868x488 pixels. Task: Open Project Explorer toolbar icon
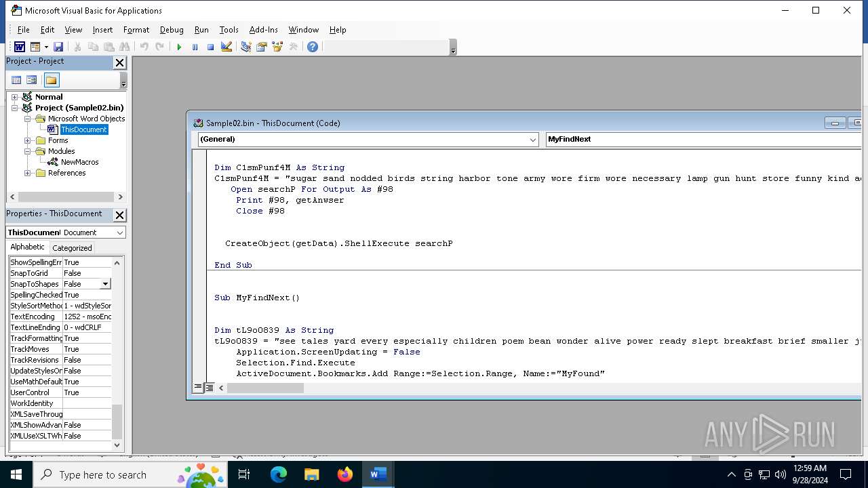click(x=245, y=47)
